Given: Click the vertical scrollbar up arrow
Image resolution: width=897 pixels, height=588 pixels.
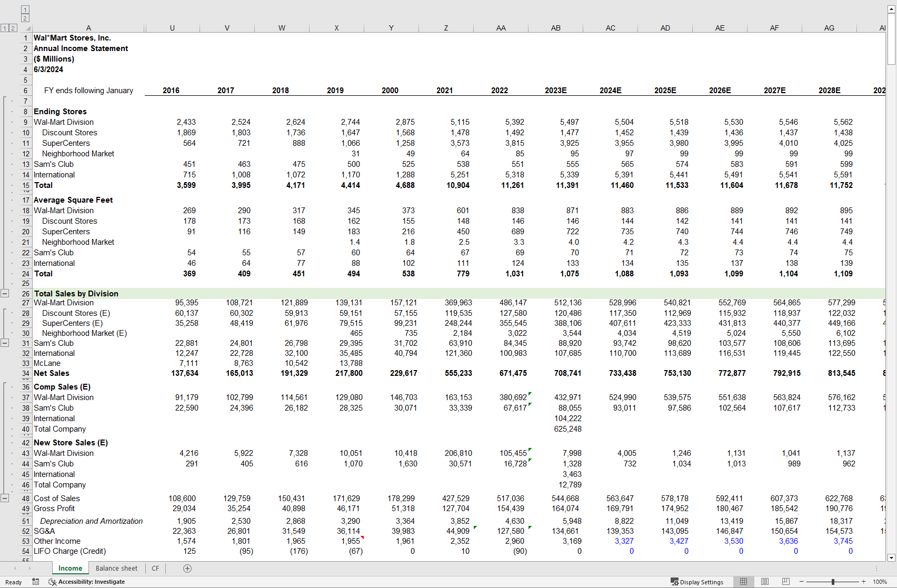Looking at the screenshot, I should coord(891,10).
